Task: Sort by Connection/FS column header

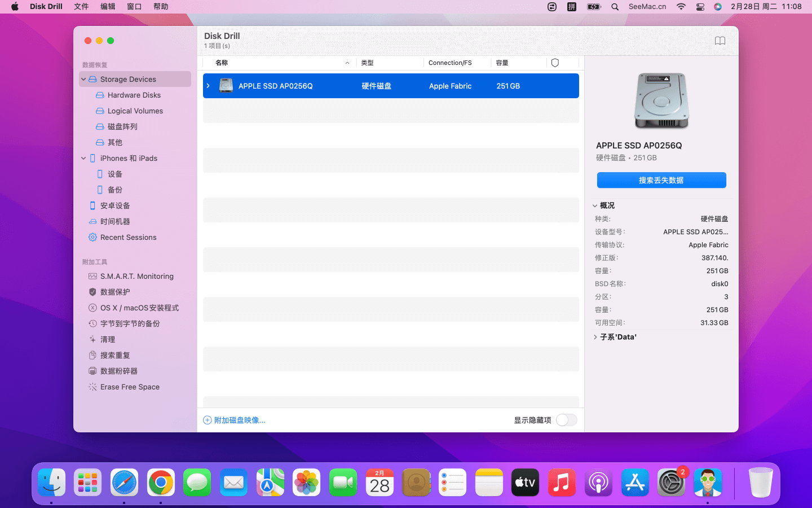Action: pyautogui.click(x=450, y=63)
